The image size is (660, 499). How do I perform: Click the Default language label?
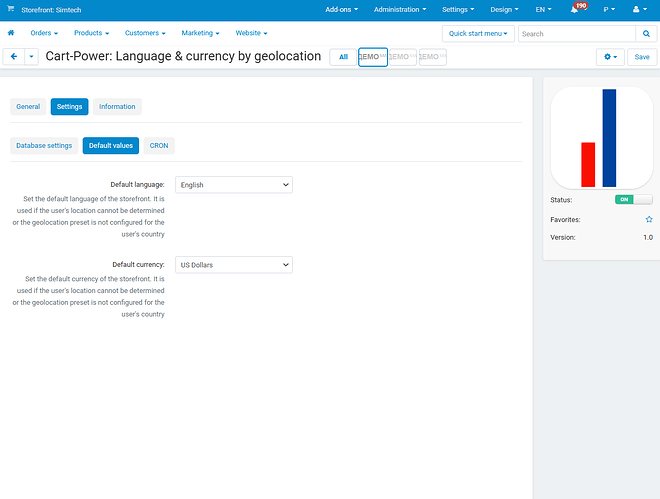click(x=137, y=184)
